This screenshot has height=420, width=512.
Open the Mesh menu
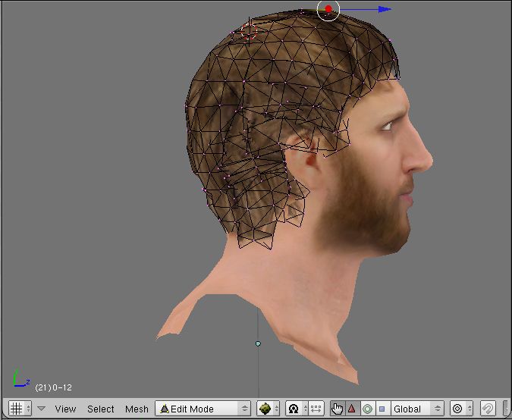pos(137,409)
